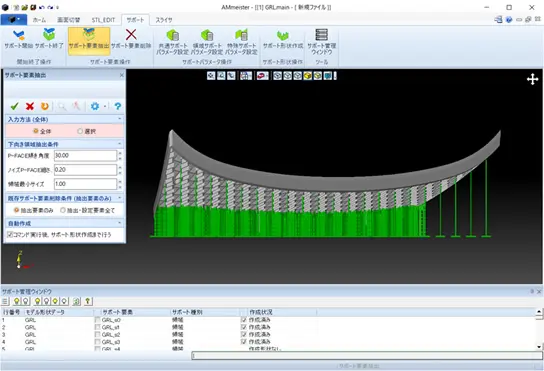
Task: Click the pan cross-arrows icon in viewport corner
Action: [x=533, y=79]
